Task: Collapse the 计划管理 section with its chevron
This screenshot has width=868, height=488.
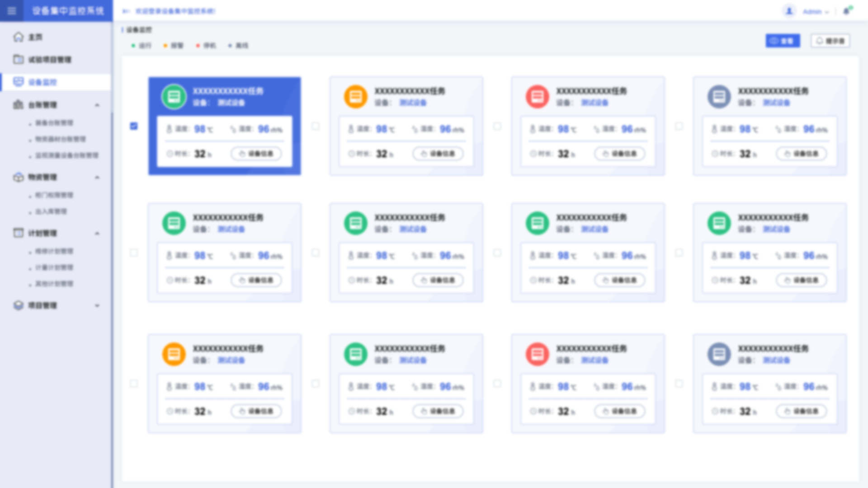Action: [x=97, y=233]
